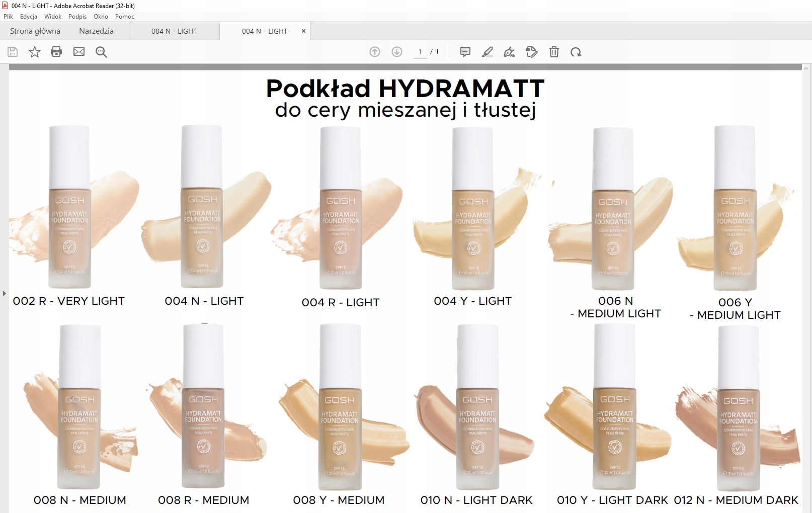Open the Find text magnifier icon
This screenshot has width=812, height=513.
coord(101,52)
